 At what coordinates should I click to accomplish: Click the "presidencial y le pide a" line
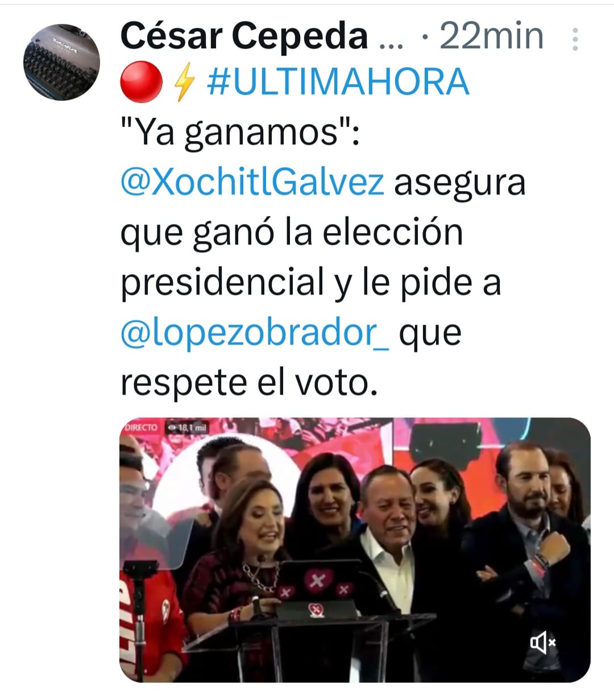point(310,284)
